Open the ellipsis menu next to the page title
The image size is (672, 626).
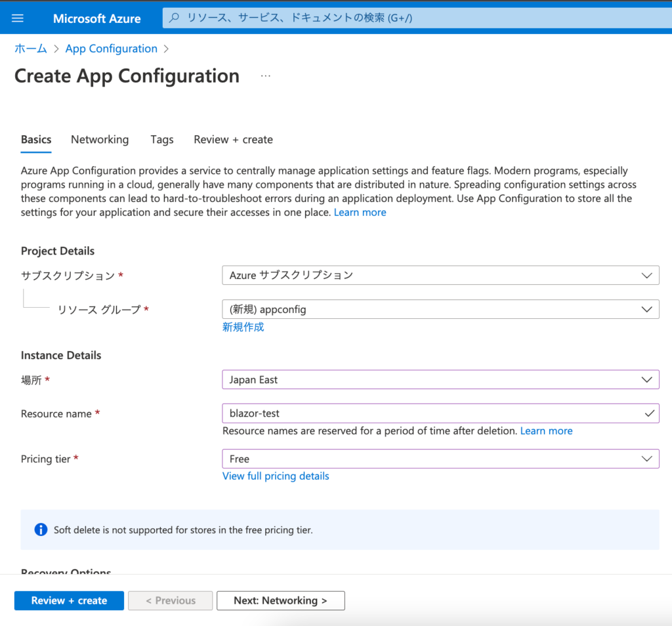265,75
